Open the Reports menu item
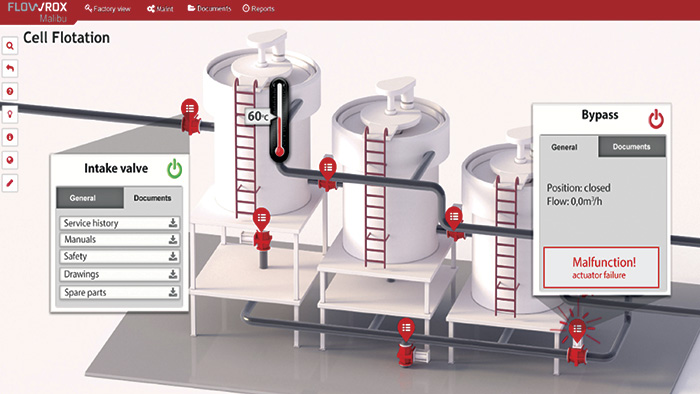Screen dimensions: 700x394 coord(258,8)
